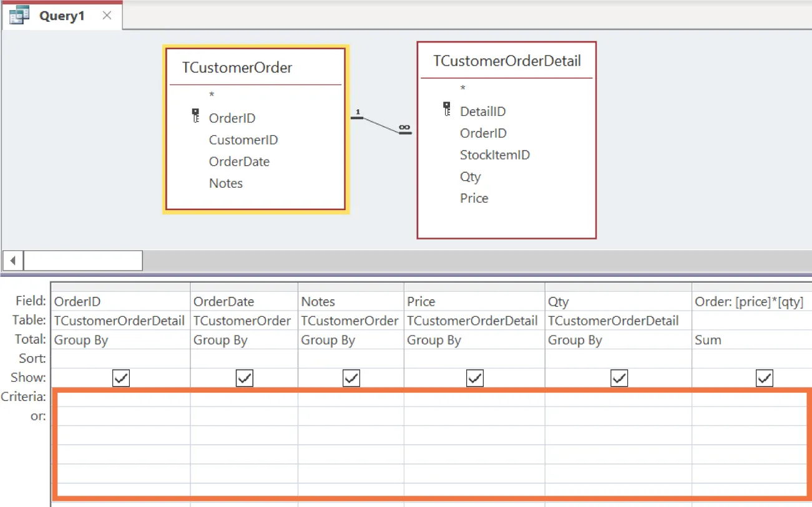Select Qty in the TCustomerOrderDetail field list
Screen dimensions: 812x507
471,176
